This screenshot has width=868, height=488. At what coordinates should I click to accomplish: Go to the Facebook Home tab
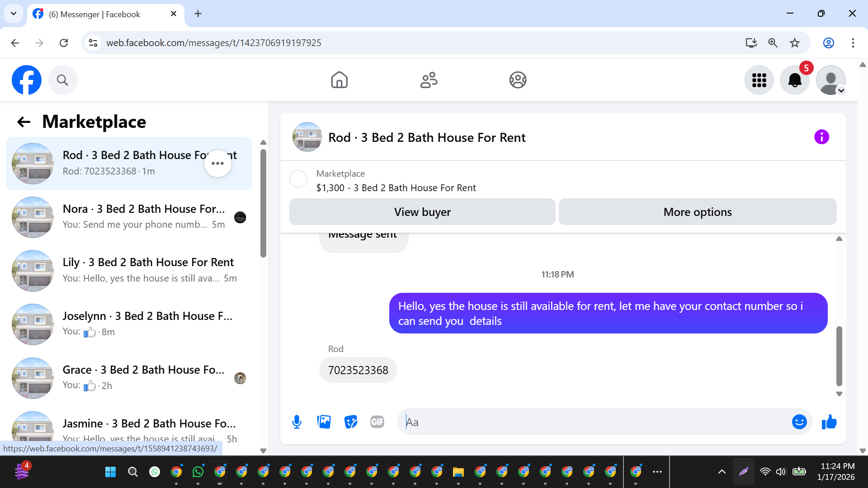pyautogui.click(x=339, y=80)
